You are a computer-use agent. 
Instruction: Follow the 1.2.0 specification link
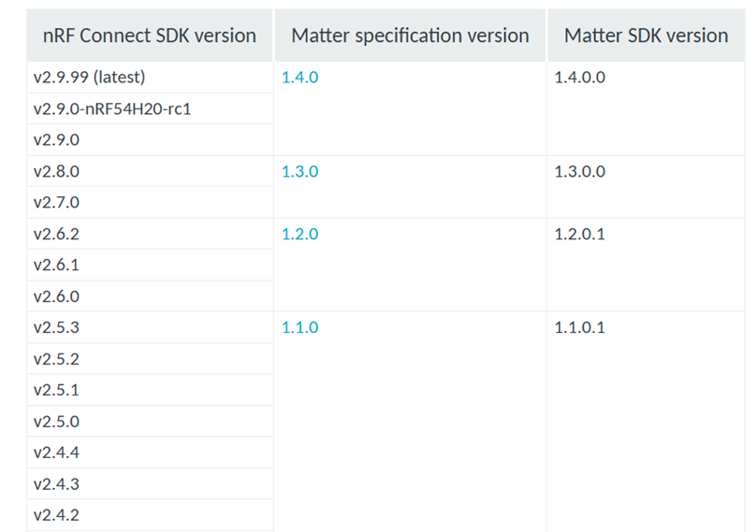299,235
